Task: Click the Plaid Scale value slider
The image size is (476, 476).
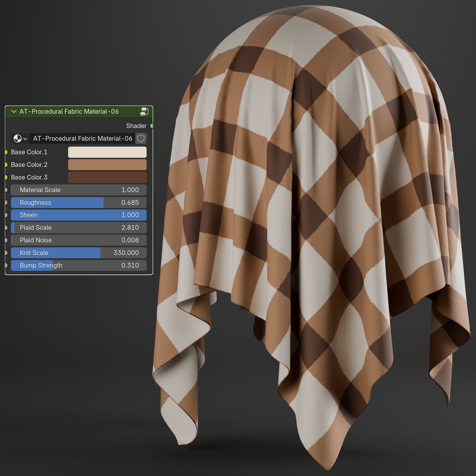Action: 78,227
